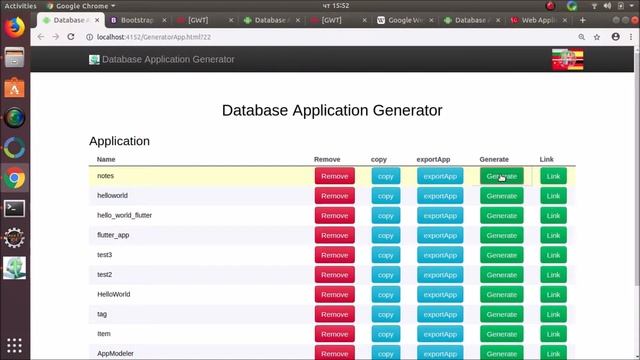Copy the item application

point(386,334)
